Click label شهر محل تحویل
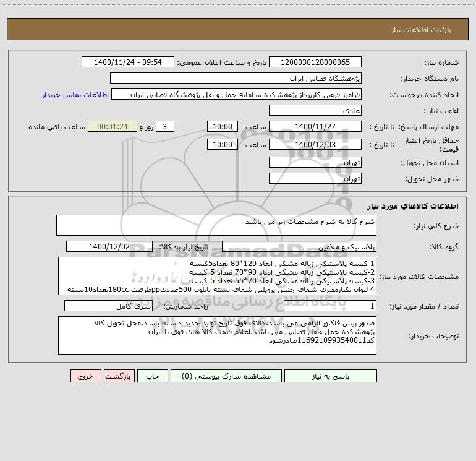Image resolution: width=476 pixels, height=461 pixels. point(432,179)
